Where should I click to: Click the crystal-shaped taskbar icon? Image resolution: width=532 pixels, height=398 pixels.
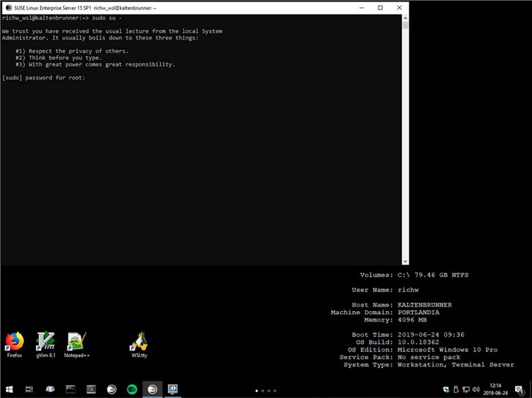[50, 389]
